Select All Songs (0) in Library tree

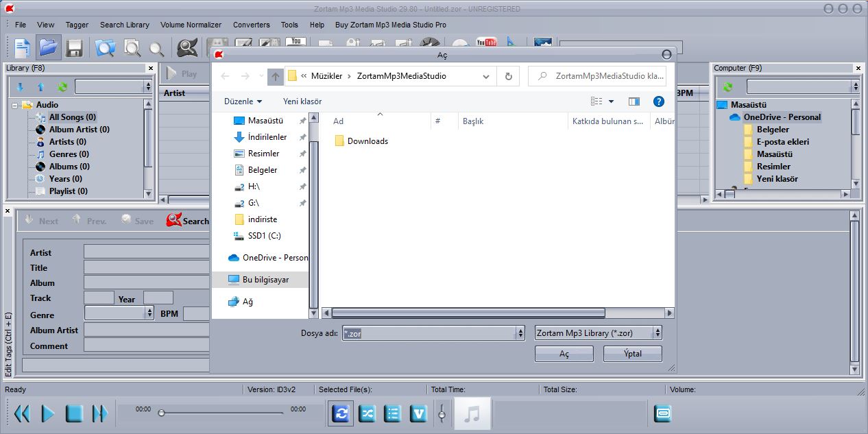[73, 117]
